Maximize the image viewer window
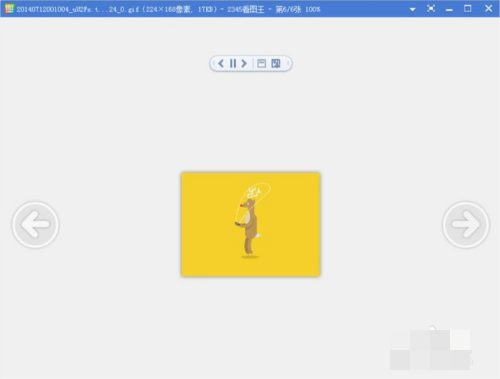500x379 pixels. tap(468, 9)
